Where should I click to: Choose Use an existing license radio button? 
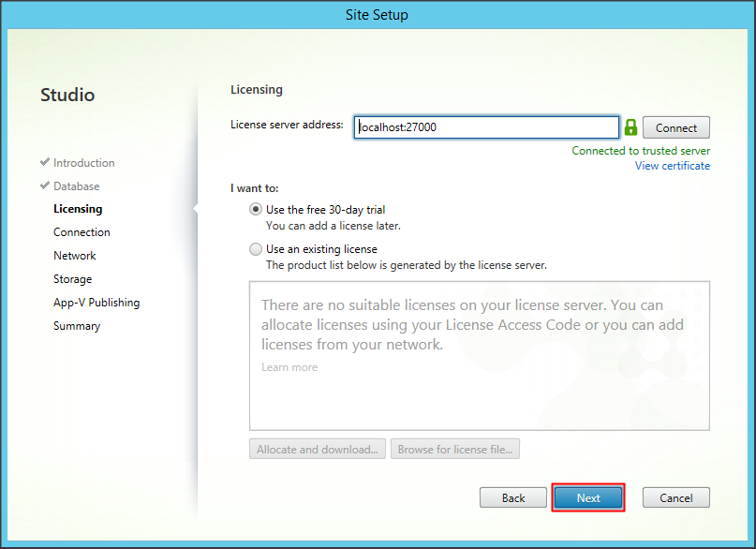pyautogui.click(x=256, y=249)
